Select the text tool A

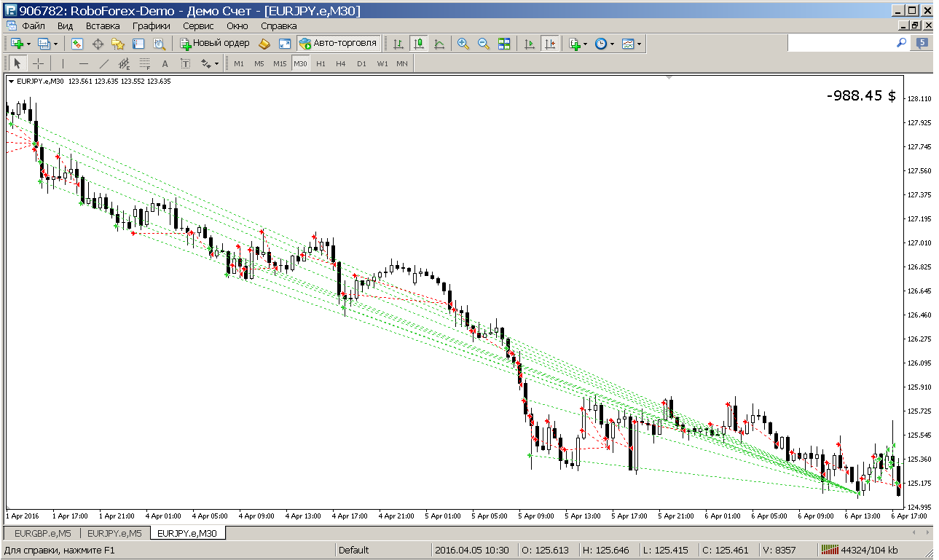(165, 63)
